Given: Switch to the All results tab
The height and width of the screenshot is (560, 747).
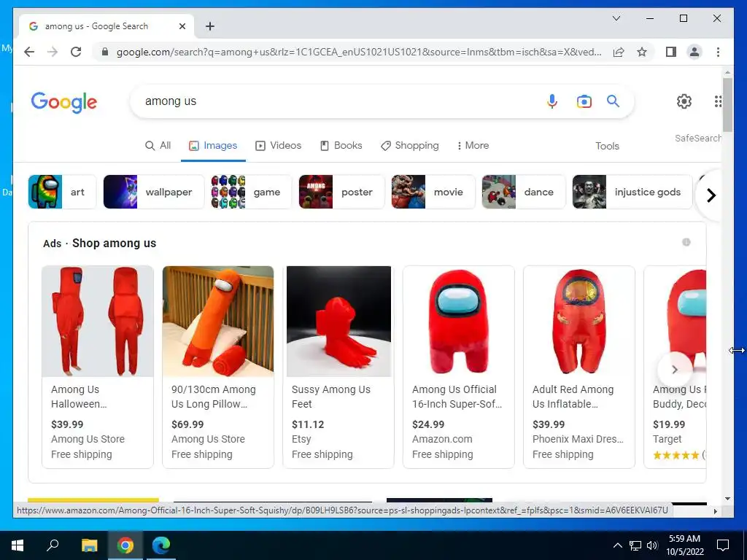Looking at the screenshot, I should (158, 145).
